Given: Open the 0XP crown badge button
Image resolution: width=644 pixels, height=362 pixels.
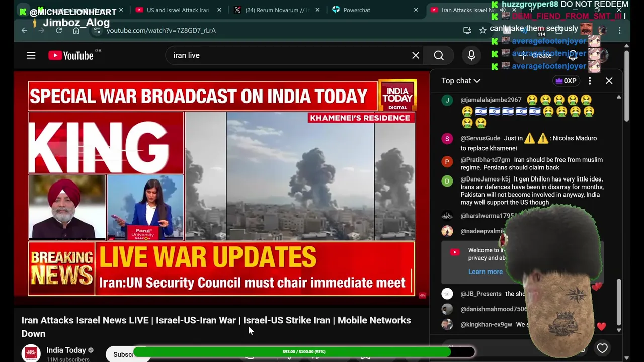Looking at the screenshot, I should pos(566,81).
